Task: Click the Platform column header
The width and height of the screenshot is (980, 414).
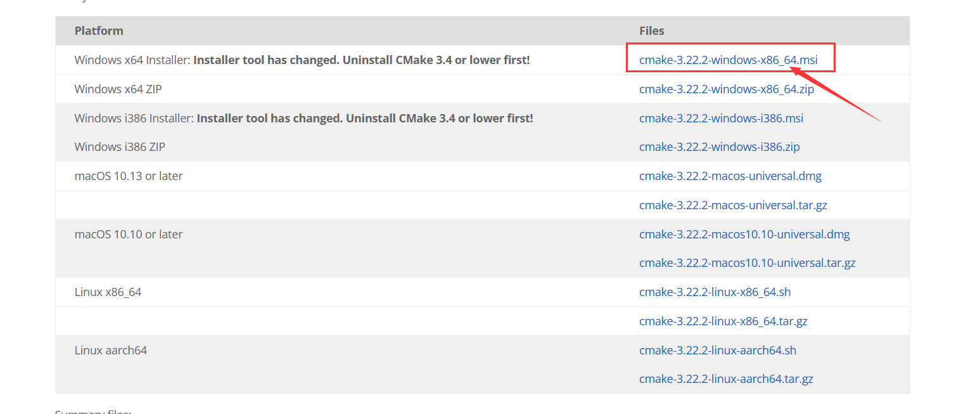Action: (x=99, y=30)
